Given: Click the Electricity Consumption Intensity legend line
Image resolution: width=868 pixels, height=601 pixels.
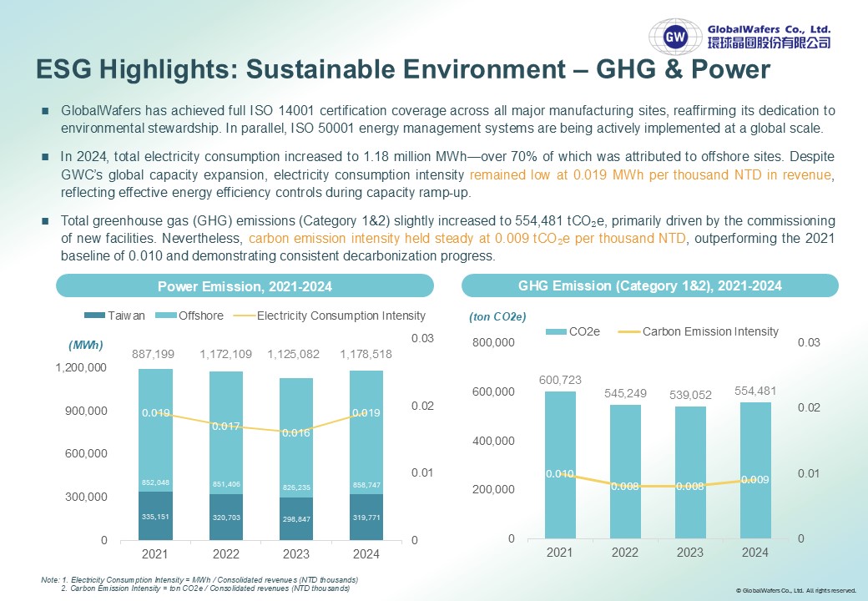Looking at the screenshot, I should tap(245, 316).
